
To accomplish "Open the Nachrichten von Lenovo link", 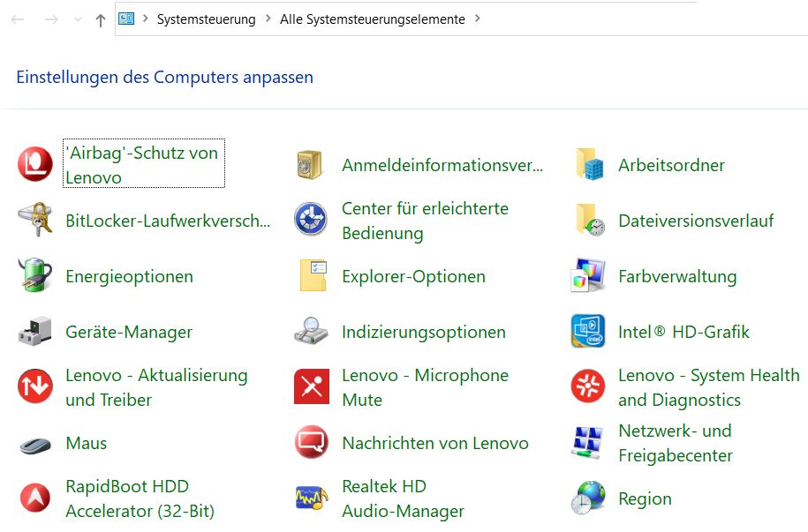I will pyautogui.click(x=435, y=443).
